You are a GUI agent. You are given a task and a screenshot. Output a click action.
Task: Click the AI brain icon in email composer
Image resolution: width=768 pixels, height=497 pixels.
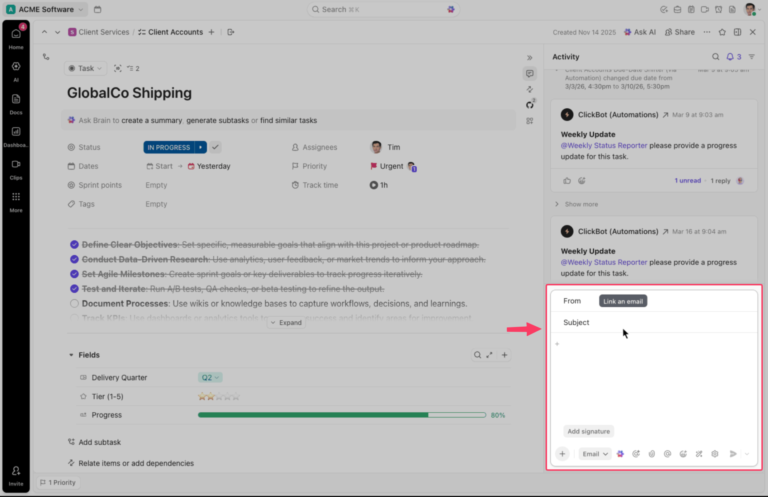[620, 454]
